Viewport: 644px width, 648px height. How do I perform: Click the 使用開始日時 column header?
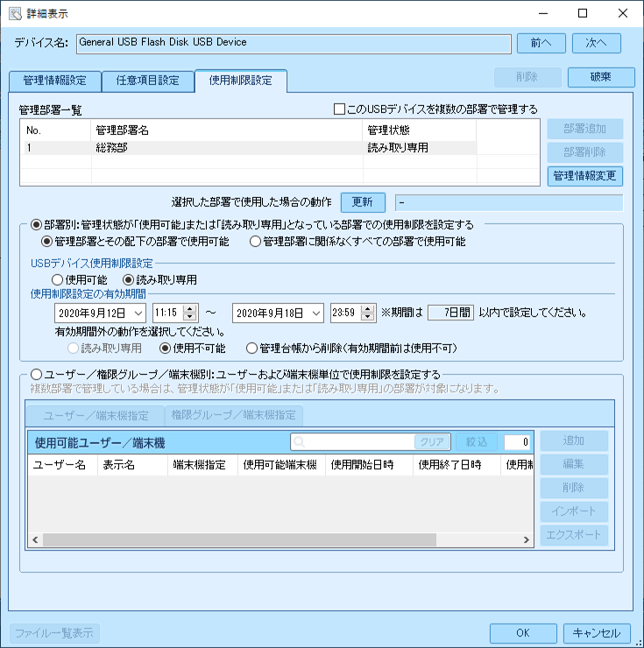(x=370, y=465)
